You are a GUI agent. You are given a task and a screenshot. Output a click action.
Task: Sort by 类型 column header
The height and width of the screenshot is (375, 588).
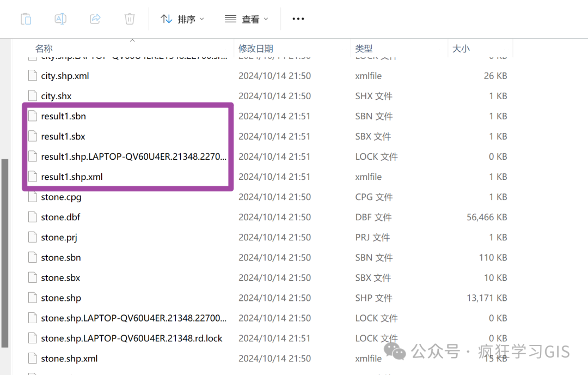click(x=364, y=49)
